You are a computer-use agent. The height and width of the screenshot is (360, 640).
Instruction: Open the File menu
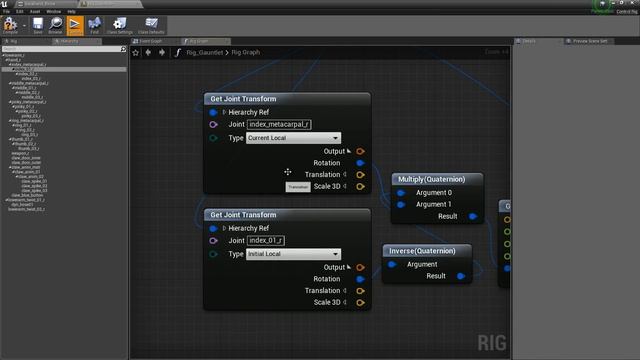pos(6,11)
